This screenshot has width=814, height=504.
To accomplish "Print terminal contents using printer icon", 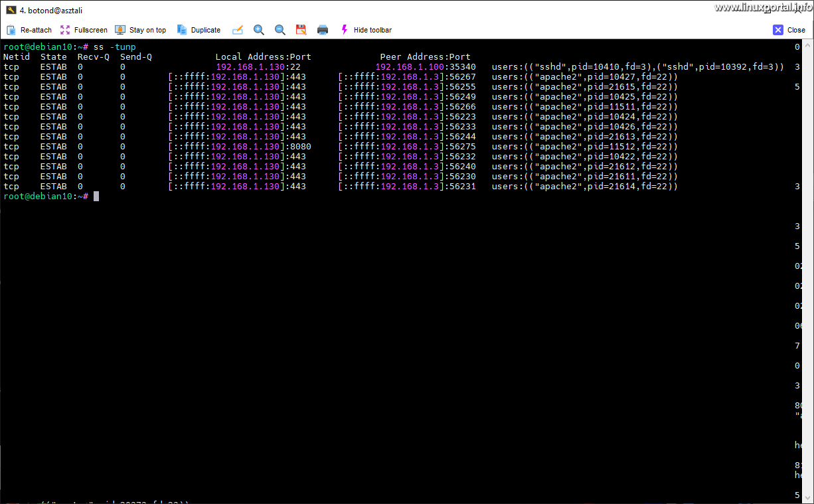I will pos(323,30).
